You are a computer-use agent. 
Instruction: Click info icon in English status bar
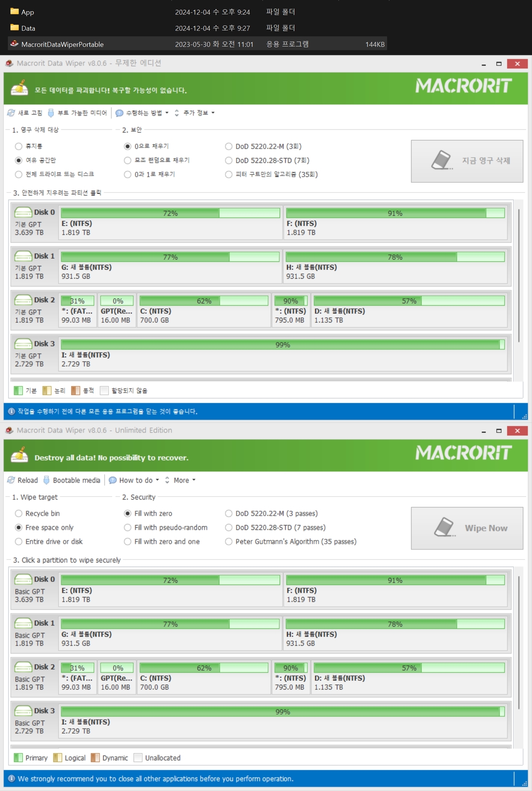point(12,779)
